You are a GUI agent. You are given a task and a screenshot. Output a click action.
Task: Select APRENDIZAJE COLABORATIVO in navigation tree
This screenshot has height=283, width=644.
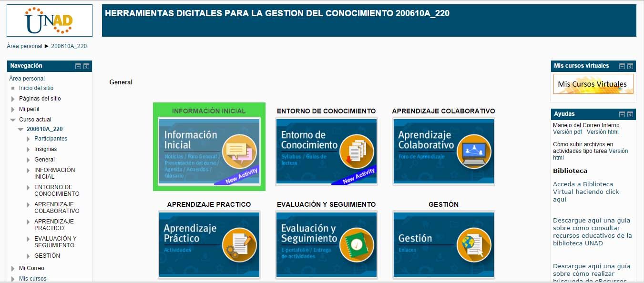click(57, 208)
